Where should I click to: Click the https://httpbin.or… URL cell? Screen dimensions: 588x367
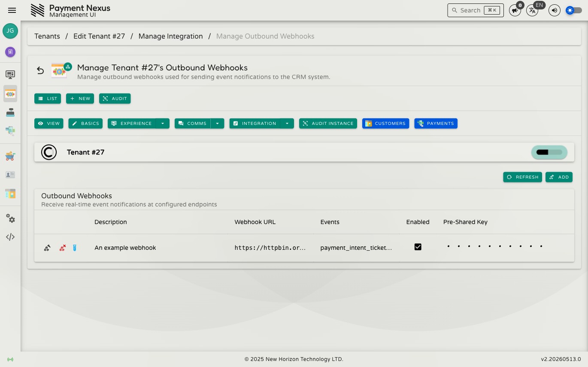(270, 248)
